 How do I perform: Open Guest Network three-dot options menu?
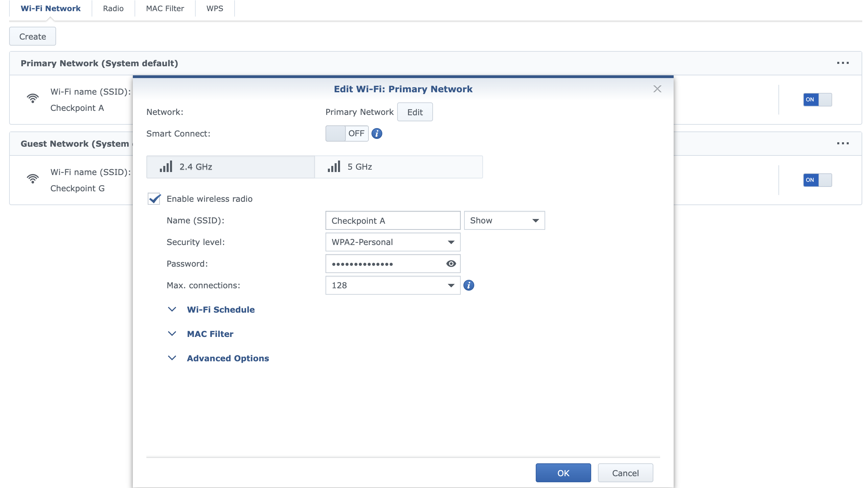coord(843,143)
